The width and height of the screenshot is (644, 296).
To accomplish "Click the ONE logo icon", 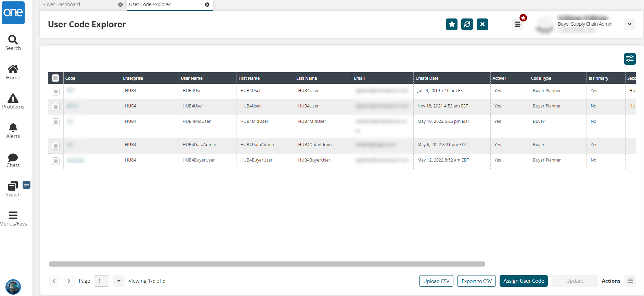I will pyautogui.click(x=13, y=13).
